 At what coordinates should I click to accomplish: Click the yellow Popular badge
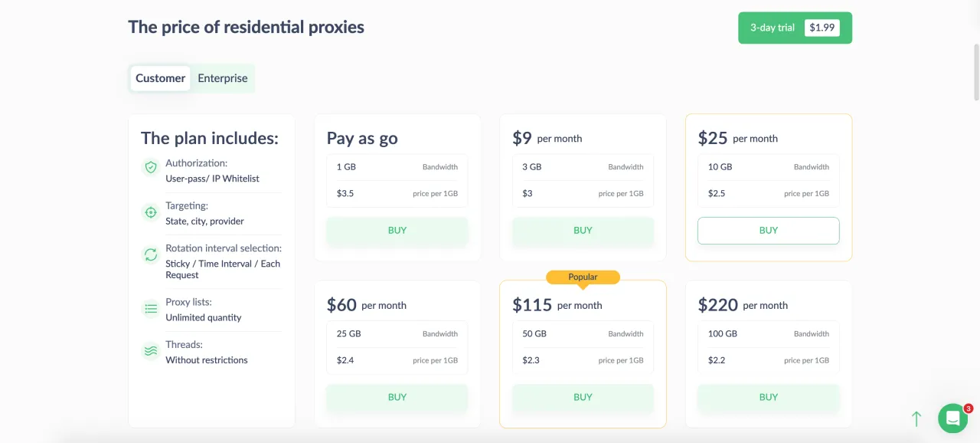pos(583,277)
